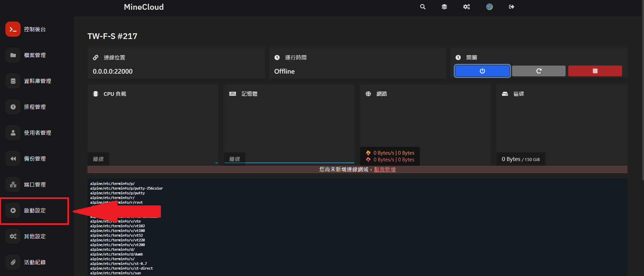Open 檔案管理 menu item
This screenshot has height=276, width=644.
click(x=35, y=55)
